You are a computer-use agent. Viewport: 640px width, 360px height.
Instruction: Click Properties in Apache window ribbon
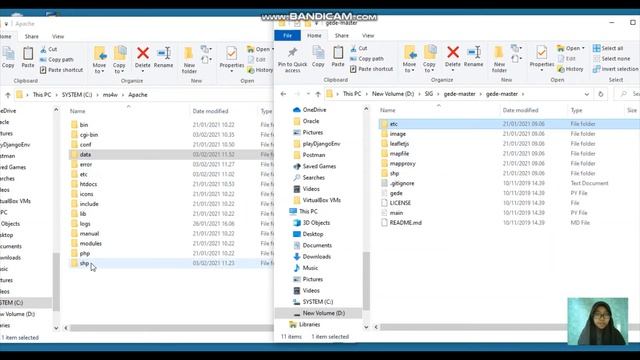coord(231,59)
